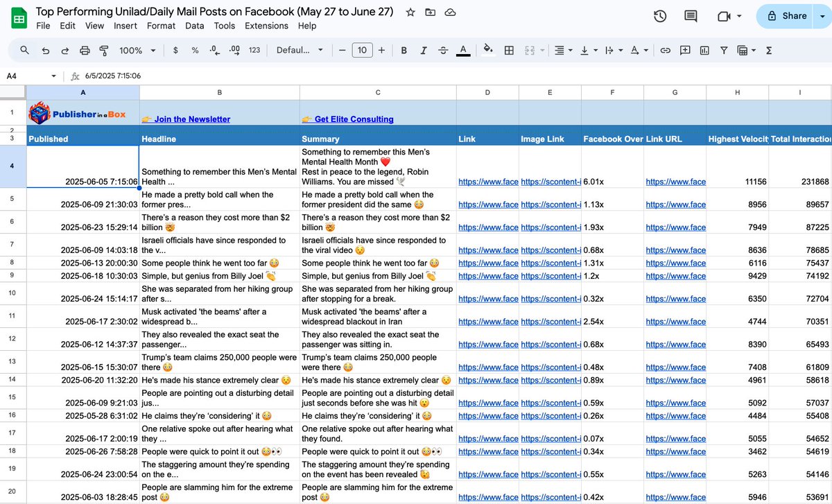Image resolution: width=832 pixels, height=504 pixels.
Task: Create a filter
Action: tap(724, 50)
